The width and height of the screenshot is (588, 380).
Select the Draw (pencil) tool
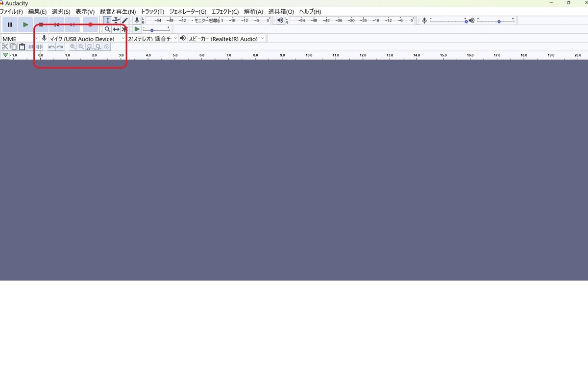point(125,21)
